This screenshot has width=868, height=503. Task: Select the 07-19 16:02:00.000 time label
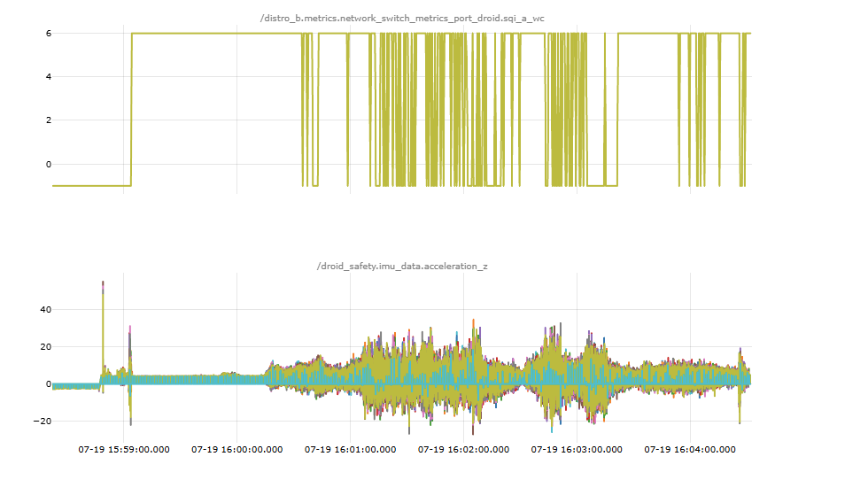pyautogui.click(x=463, y=449)
